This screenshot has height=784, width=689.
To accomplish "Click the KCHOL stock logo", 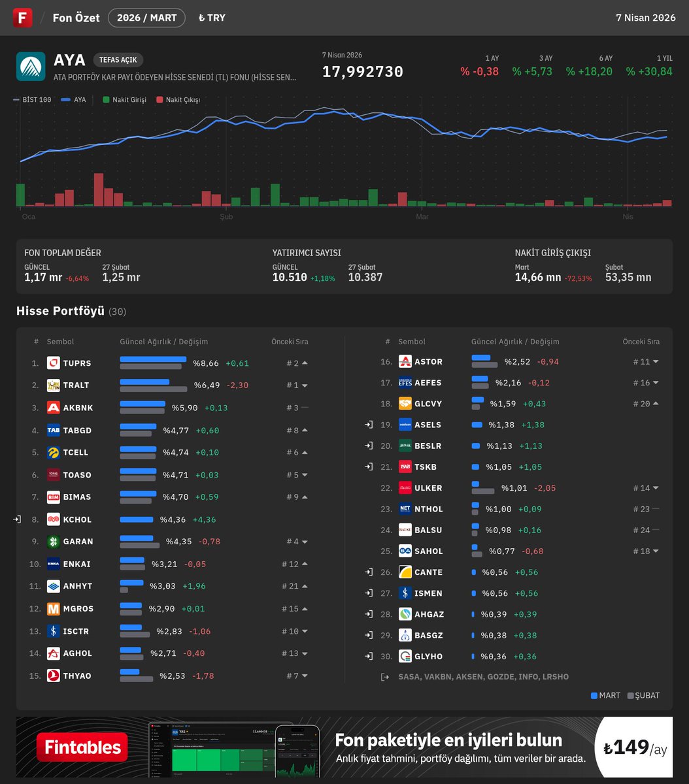I will 54,519.
